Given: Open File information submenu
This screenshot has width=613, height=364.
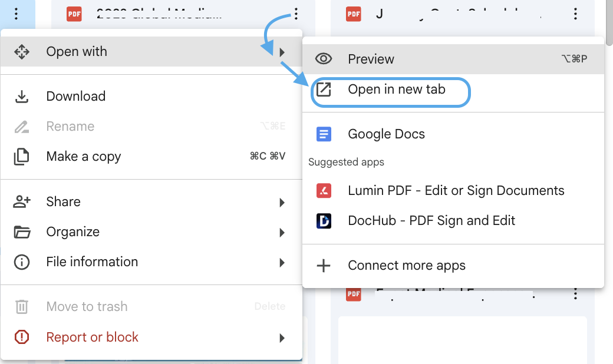Looking at the screenshot, I should tap(151, 262).
